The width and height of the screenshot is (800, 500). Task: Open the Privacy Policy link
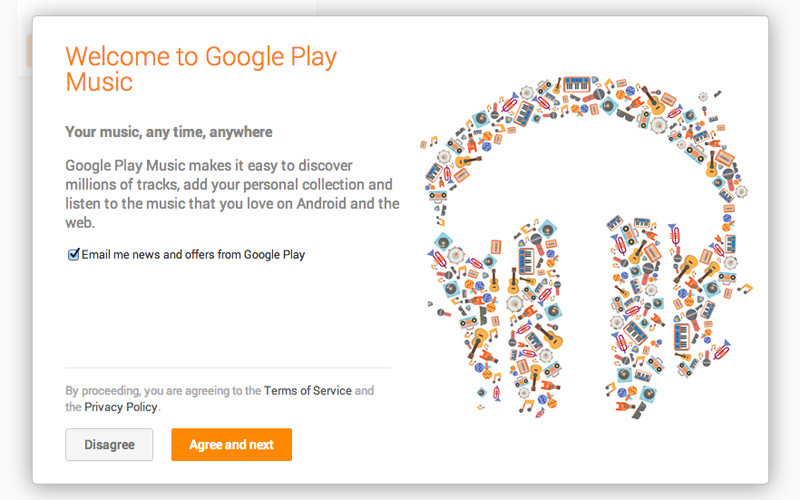pyautogui.click(x=121, y=407)
